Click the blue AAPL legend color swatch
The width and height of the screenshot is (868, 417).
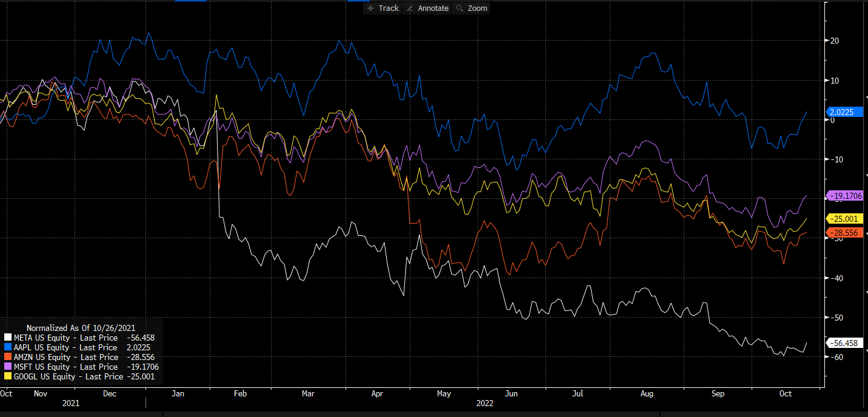point(7,347)
